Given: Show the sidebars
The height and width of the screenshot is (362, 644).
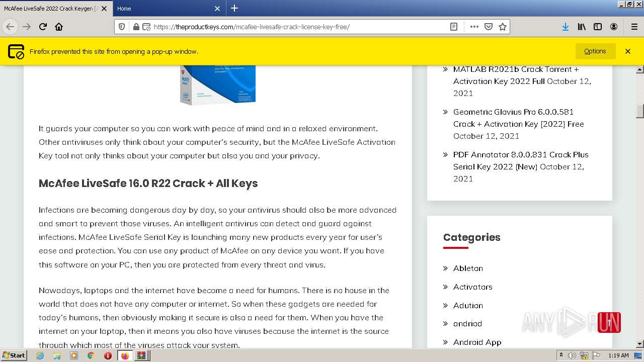Looking at the screenshot, I should [x=598, y=27].
